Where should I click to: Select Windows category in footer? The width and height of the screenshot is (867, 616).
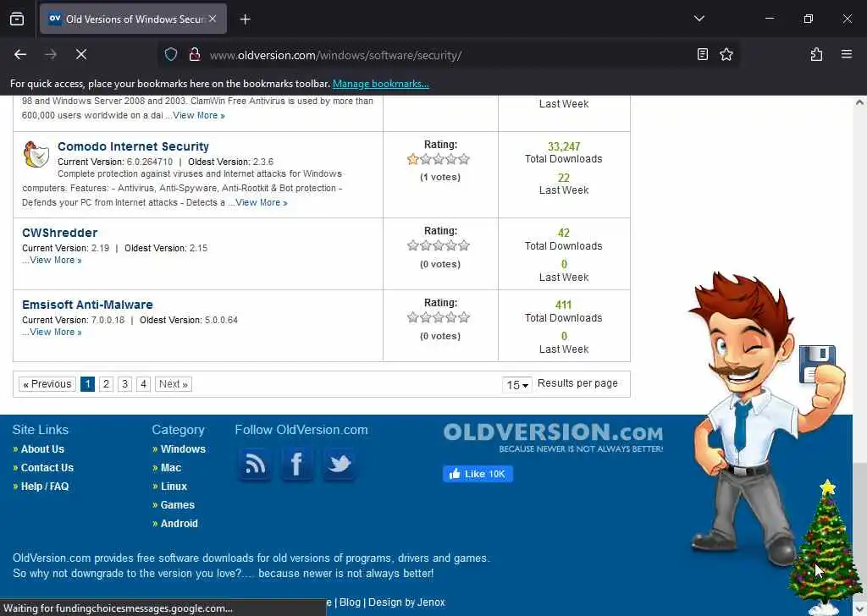183,449
